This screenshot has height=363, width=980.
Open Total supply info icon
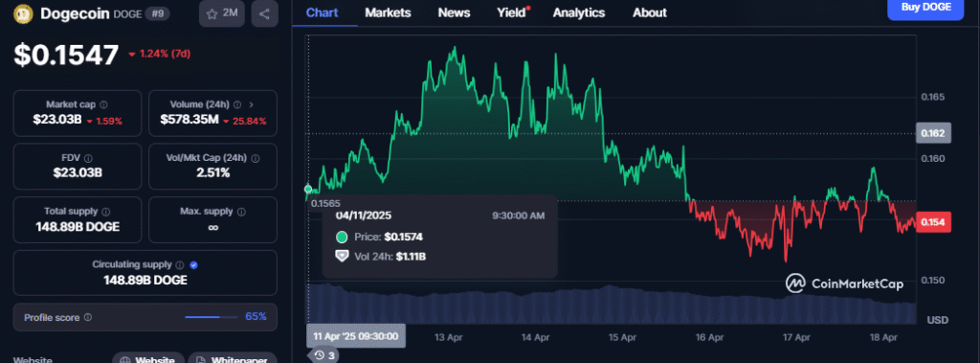click(x=106, y=213)
